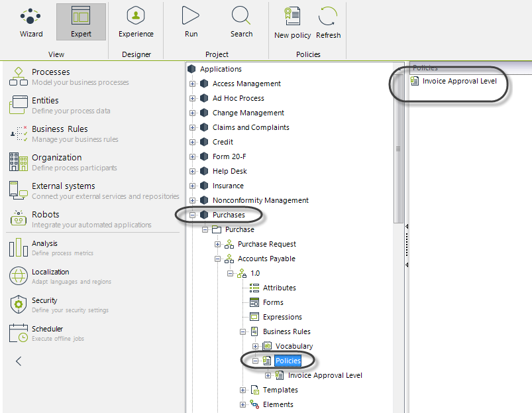Click the Purchase folder icon
532x413 pixels.
217,229
